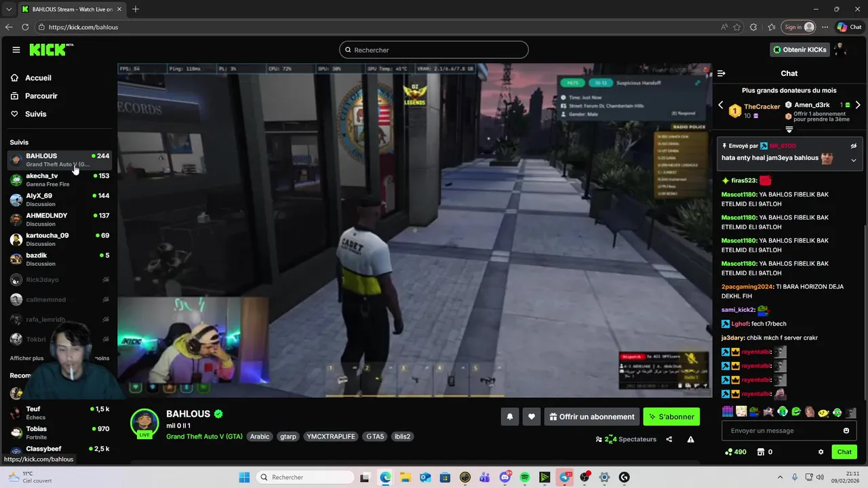Click the YMCXTRAPLIFE tag
The width and height of the screenshot is (868, 488).
[x=331, y=436]
